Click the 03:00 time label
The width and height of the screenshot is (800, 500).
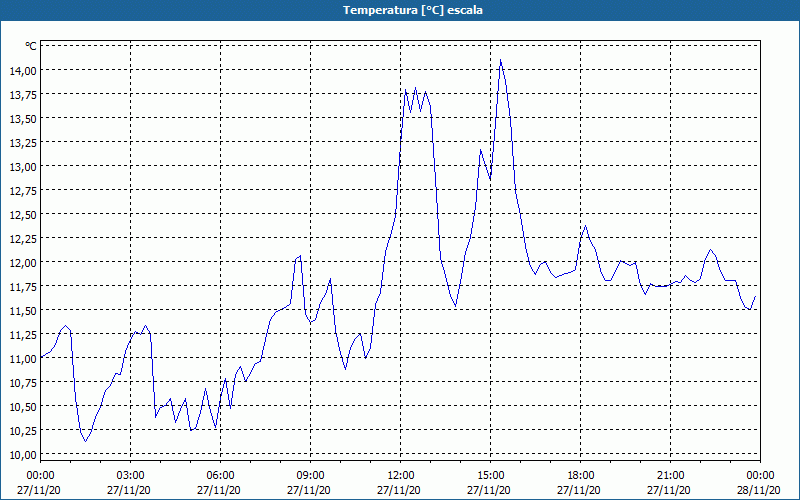coord(130,475)
